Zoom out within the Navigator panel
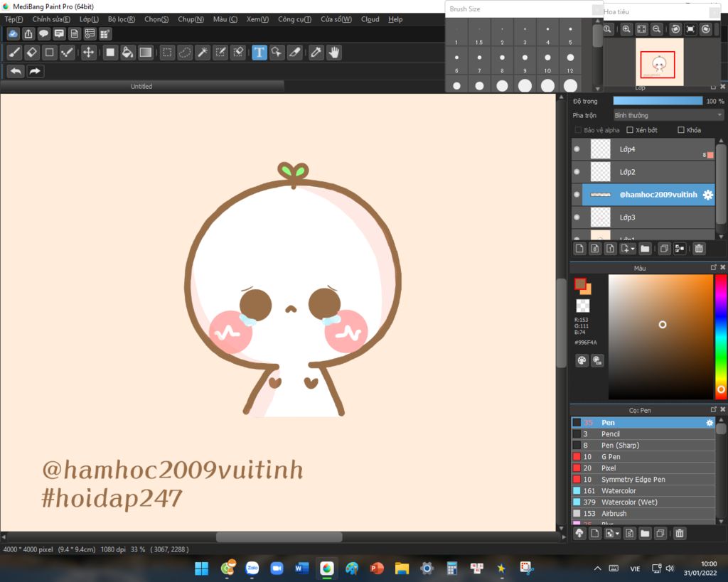The width and height of the screenshot is (728, 582). (656, 29)
